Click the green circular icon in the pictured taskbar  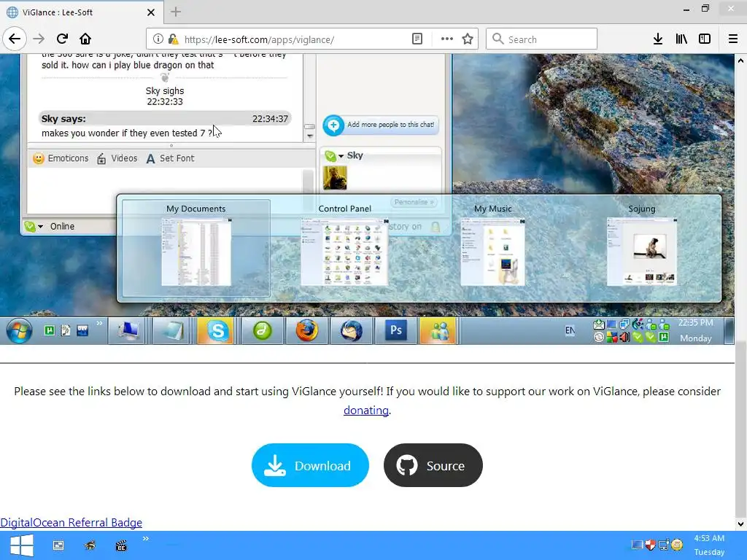point(262,330)
